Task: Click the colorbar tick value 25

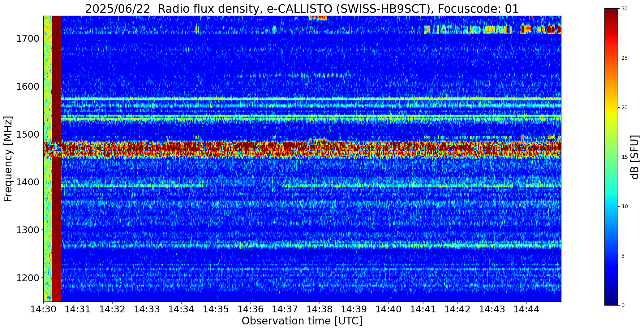Action: 625,58
